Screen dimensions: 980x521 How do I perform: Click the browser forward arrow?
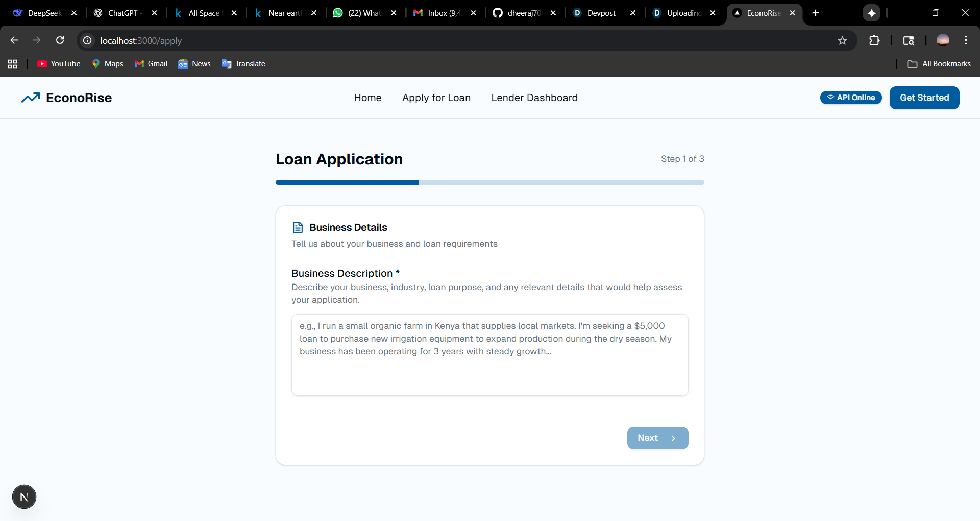coord(37,40)
